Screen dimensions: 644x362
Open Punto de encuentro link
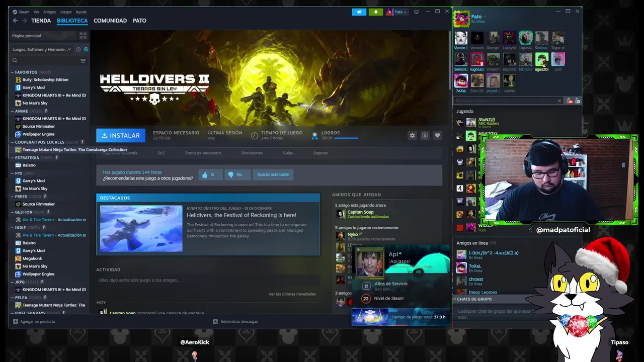point(203,153)
